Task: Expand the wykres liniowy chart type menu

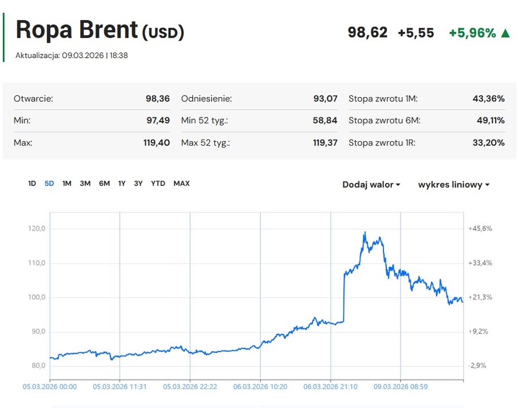Action: 453,185
